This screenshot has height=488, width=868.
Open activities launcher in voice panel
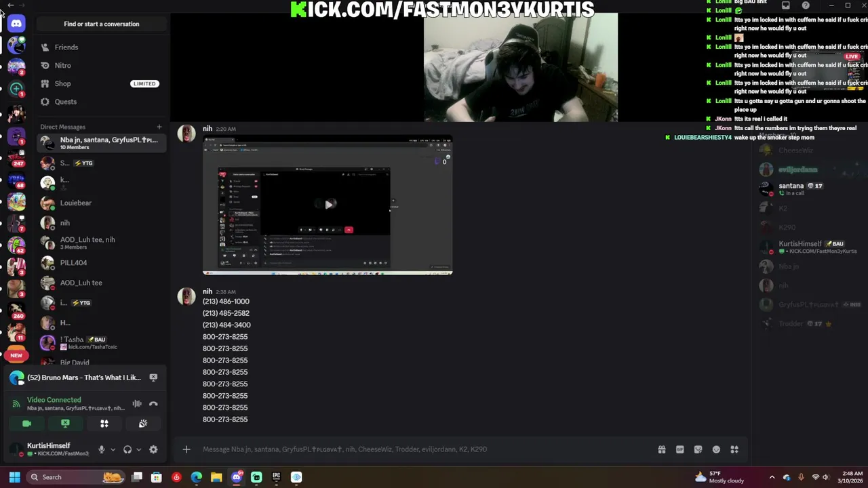click(x=104, y=424)
